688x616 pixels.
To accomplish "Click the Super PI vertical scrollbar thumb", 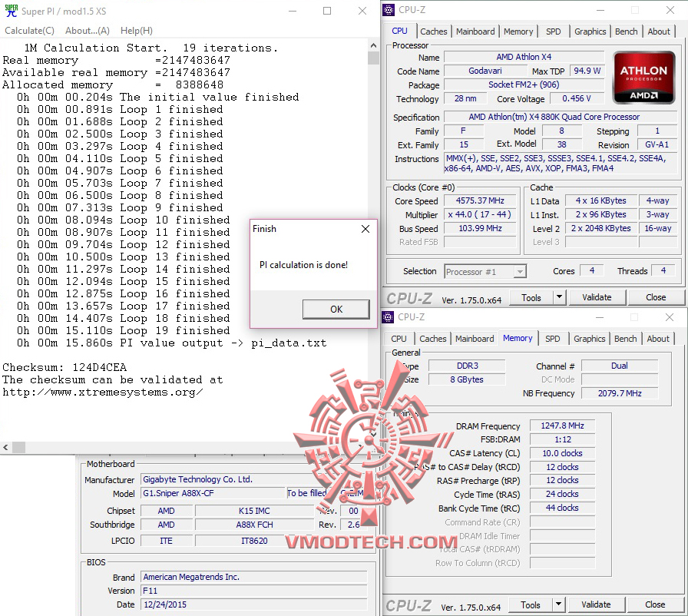I will (373, 58).
